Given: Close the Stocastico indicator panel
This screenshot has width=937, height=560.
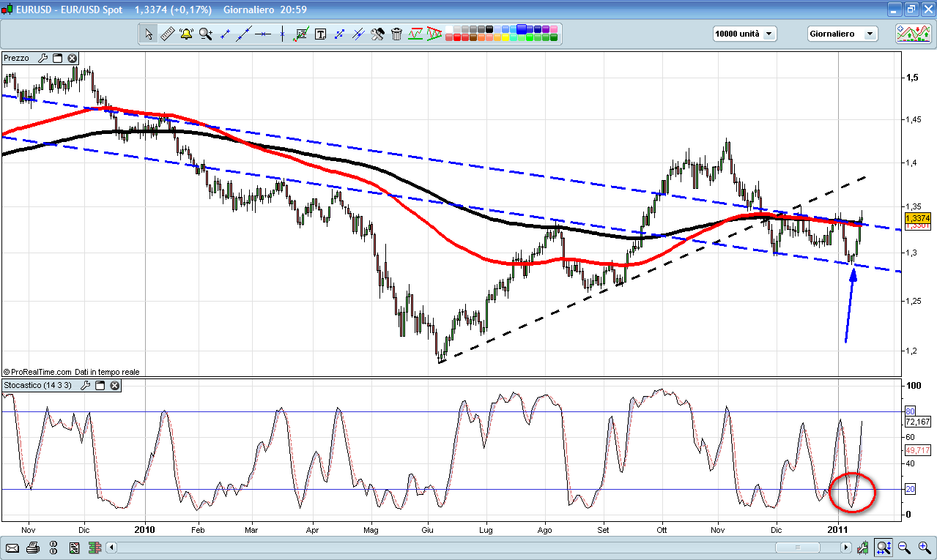Looking at the screenshot, I should coord(113,385).
